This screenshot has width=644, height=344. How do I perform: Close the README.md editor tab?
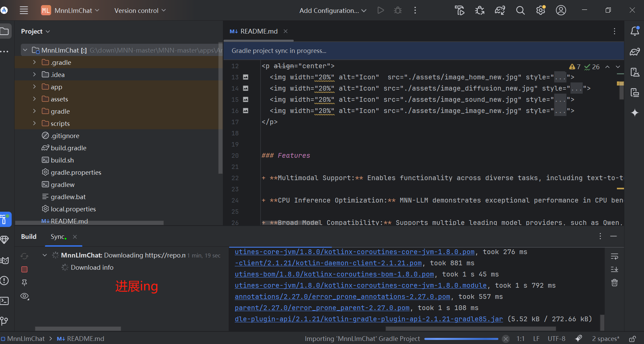pos(286,31)
